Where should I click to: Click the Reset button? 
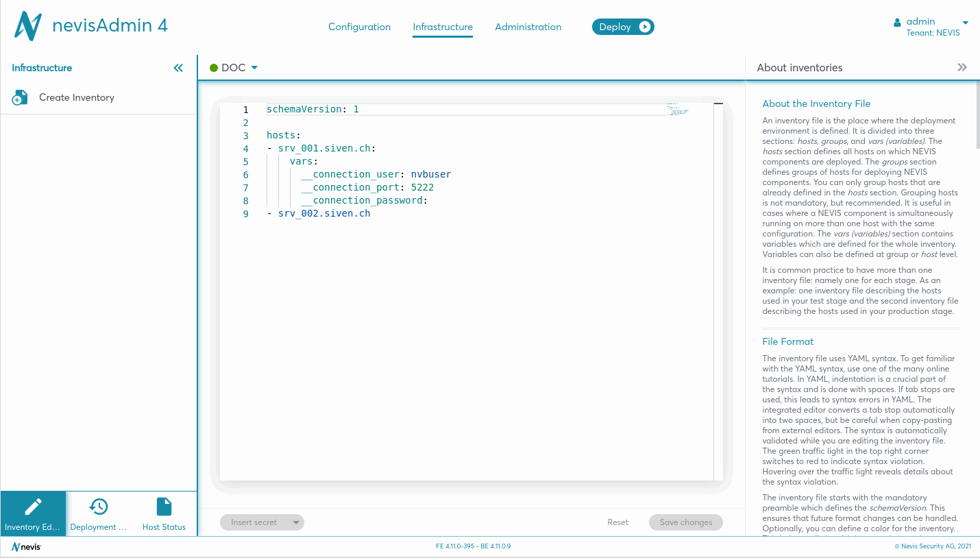(617, 522)
